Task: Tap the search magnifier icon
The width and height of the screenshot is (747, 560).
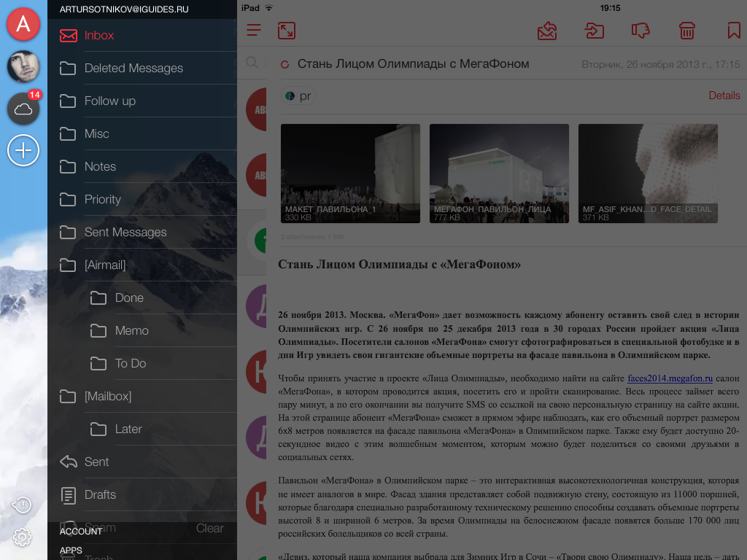Action: tap(252, 63)
